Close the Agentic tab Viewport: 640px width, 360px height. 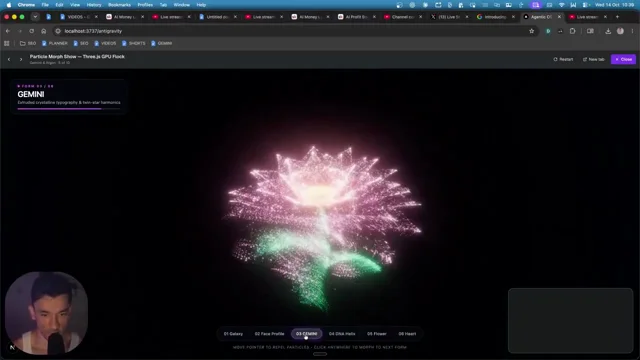pyautogui.click(x=559, y=17)
